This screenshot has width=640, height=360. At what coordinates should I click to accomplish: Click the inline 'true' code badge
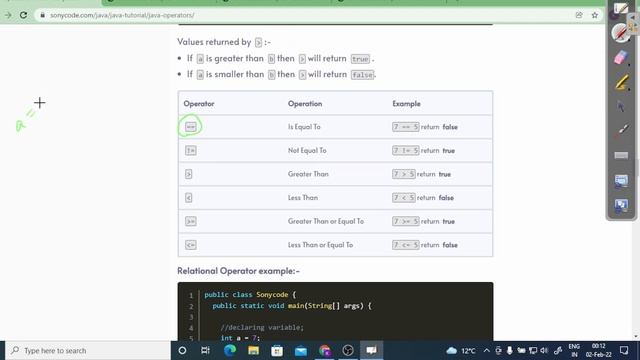click(360, 59)
